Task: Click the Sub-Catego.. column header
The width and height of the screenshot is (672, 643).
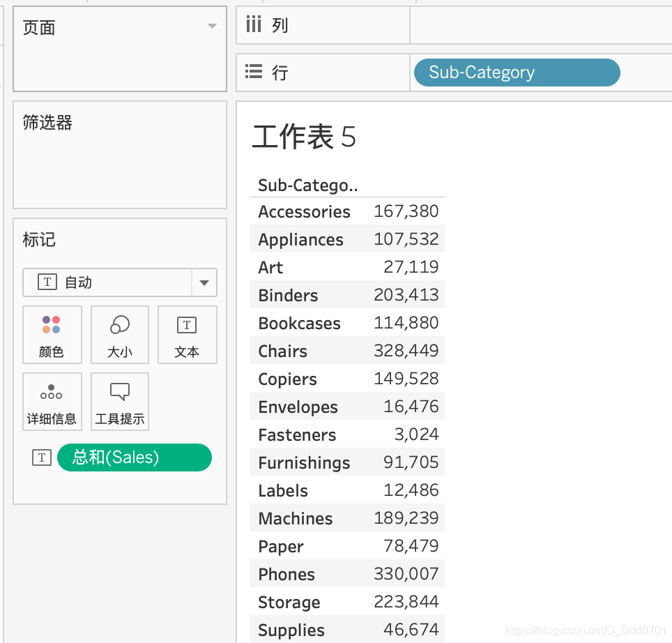Action: [307, 186]
